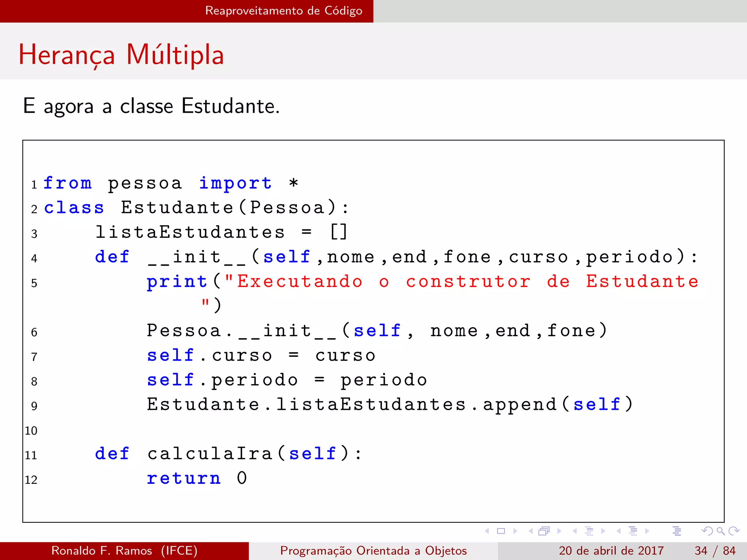Click the sentence 'E agora a classe Estudante.'
This screenshot has width=747, height=560.
coord(151,106)
